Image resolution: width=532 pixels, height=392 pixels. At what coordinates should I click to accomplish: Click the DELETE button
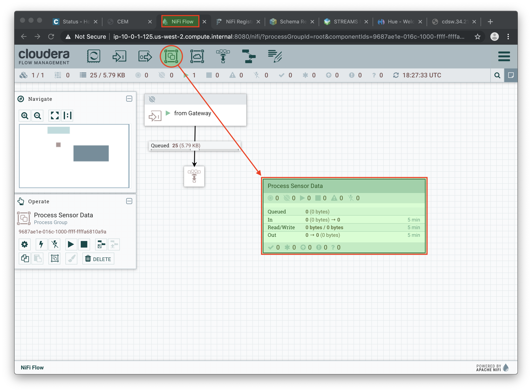coord(98,259)
